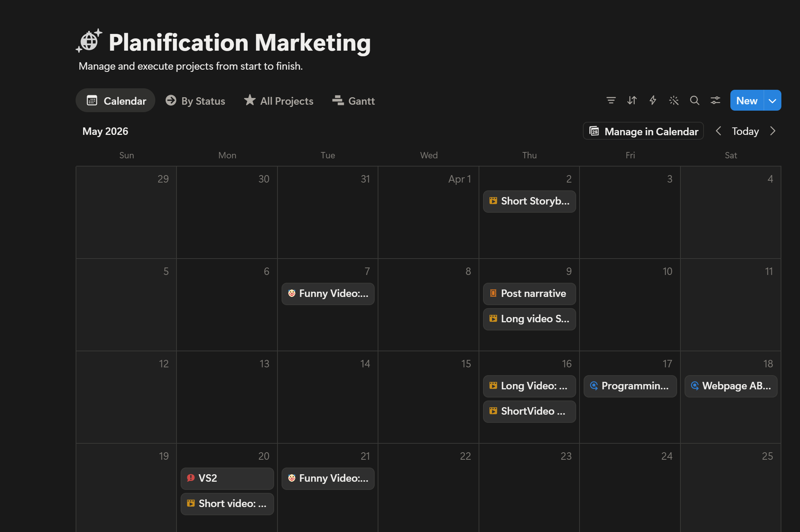The width and height of the screenshot is (800, 532).
Task: Open the view settings sliders icon
Action: coord(715,100)
